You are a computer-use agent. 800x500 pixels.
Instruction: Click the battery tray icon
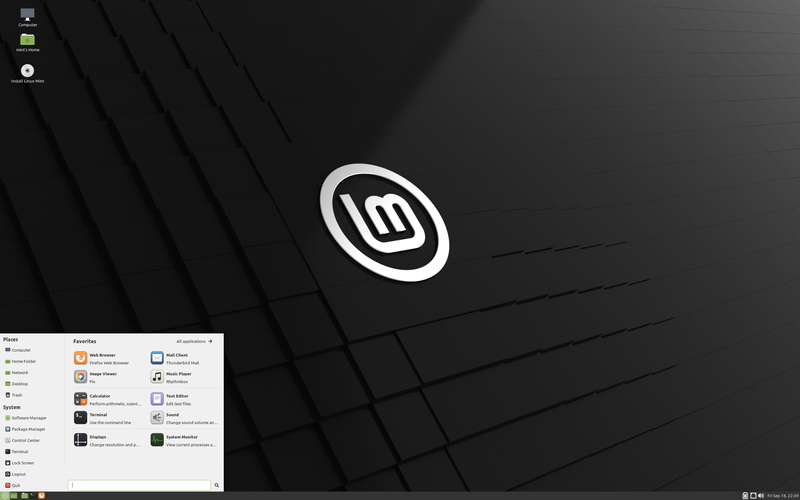pyautogui.click(x=745, y=495)
